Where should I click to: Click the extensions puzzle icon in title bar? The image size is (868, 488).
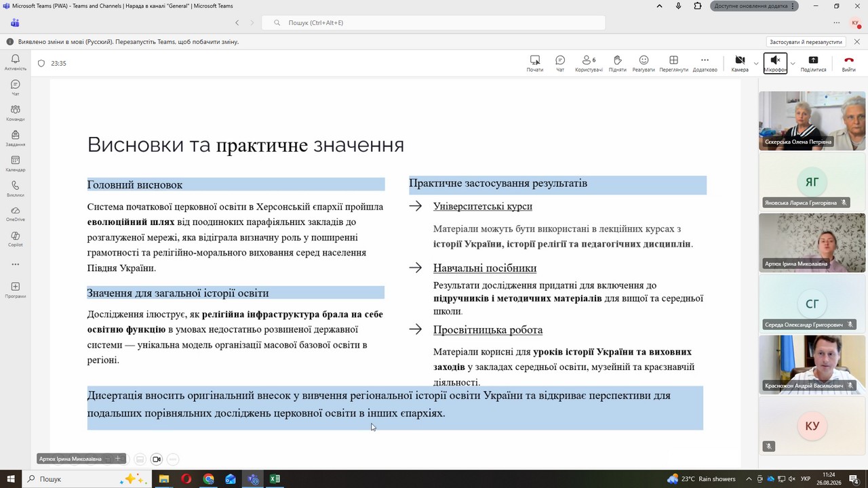[x=698, y=6]
